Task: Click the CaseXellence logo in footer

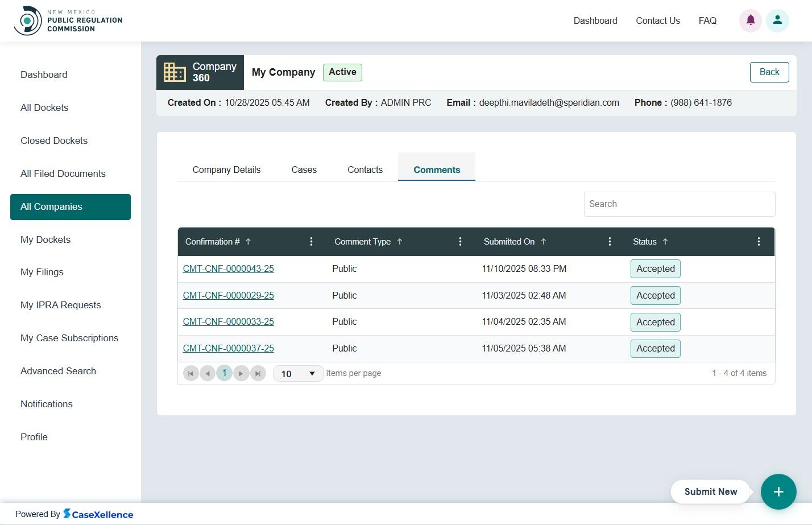Action: pyautogui.click(x=98, y=514)
